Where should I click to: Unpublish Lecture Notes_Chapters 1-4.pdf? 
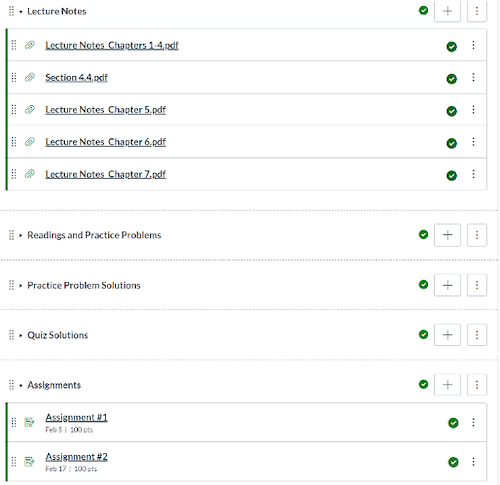[452, 47]
